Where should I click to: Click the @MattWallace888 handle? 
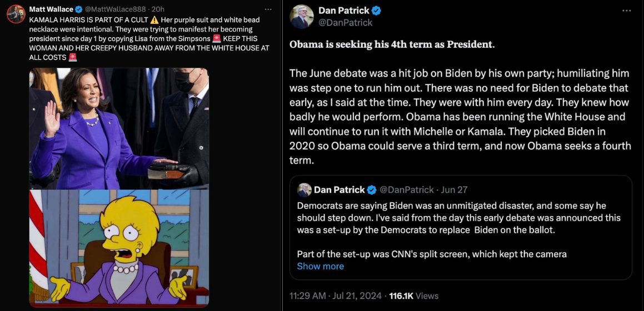(114, 9)
